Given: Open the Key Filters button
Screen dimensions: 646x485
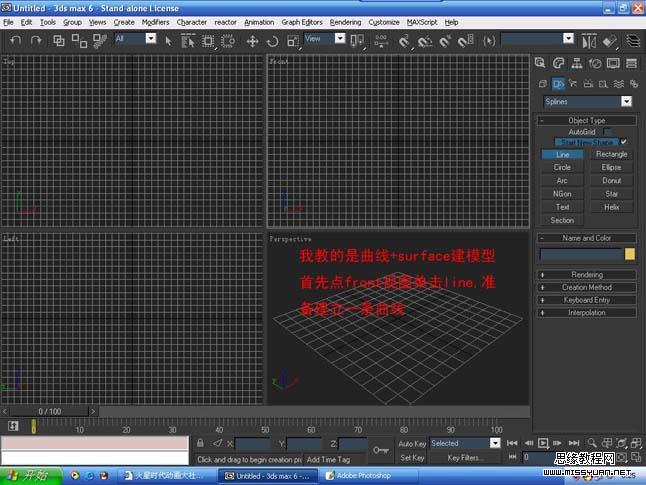Looking at the screenshot, I should tap(463, 458).
